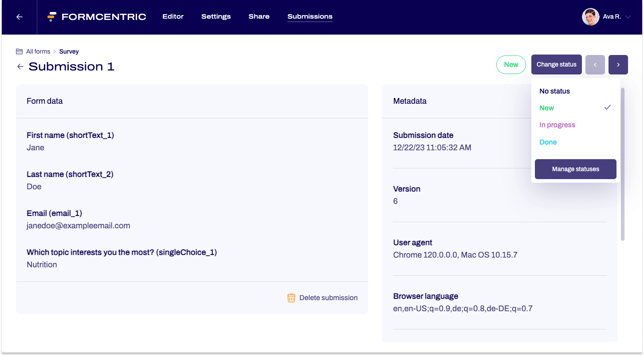Collapse the sidebar with the top-left arrow
The height and width of the screenshot is (356, 644).
(19, 17)
